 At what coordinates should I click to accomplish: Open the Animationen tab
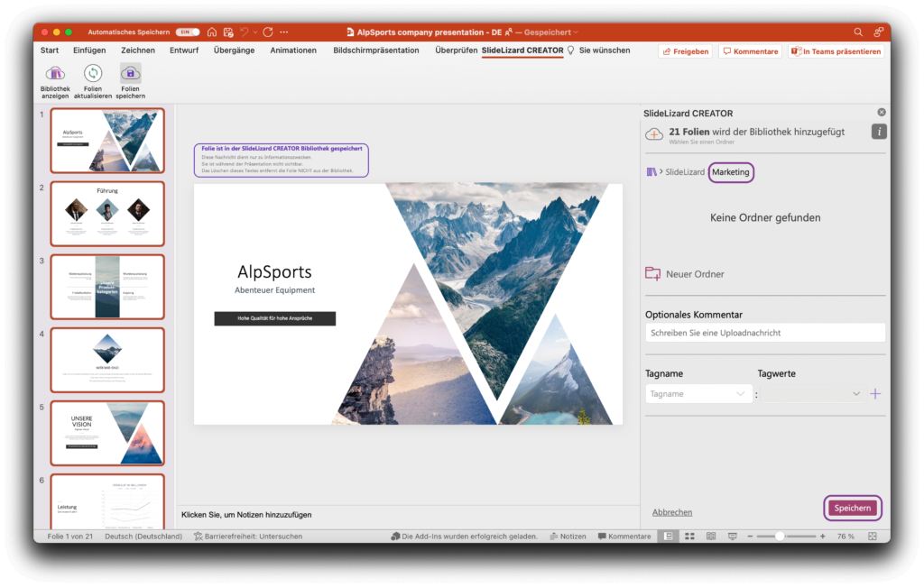coord(293,50)
